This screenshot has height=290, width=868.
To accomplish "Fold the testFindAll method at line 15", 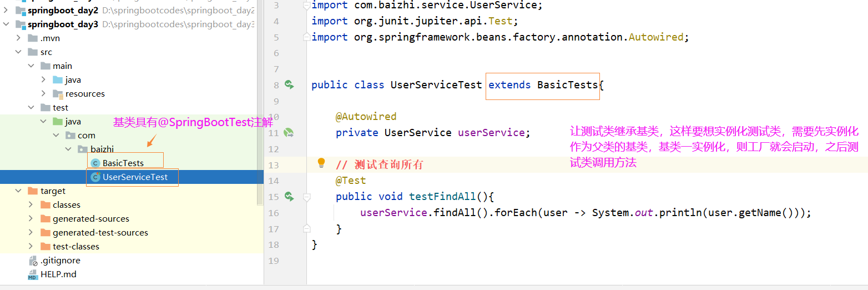I will coord(307,197).
